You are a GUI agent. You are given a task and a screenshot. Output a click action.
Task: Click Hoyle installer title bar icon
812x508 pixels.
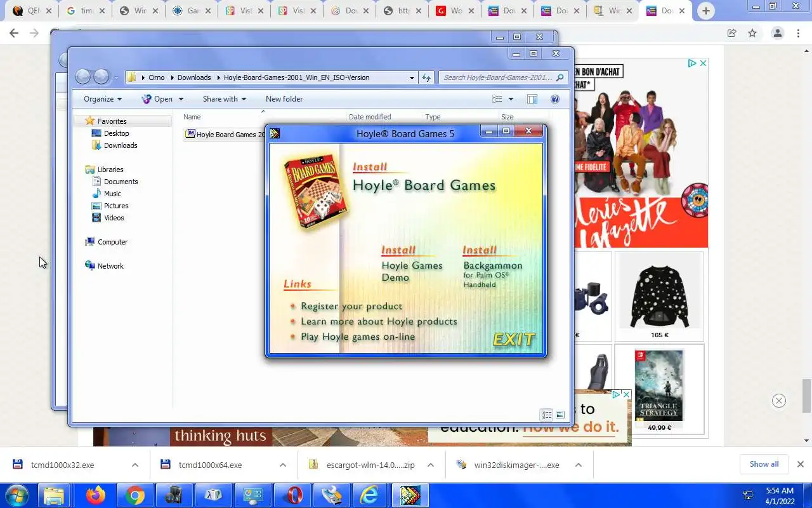pyautogui.click(x=275, y=133)
